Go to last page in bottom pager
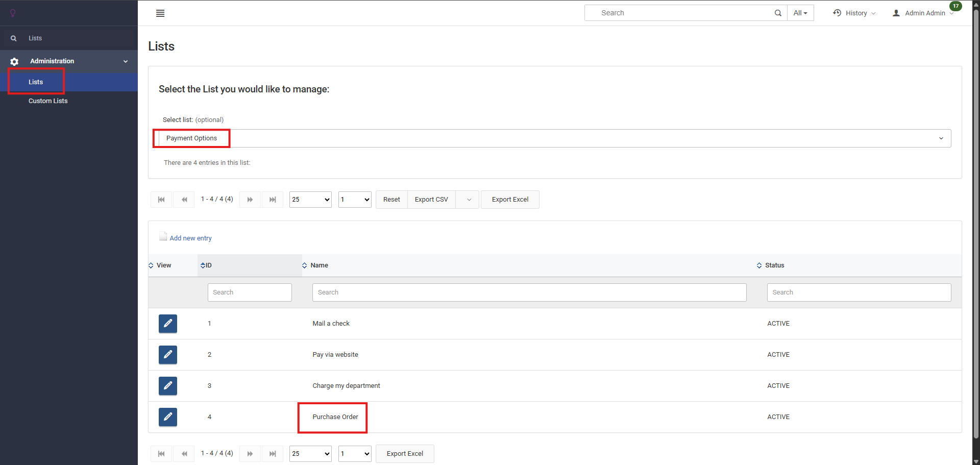 click(273, 454)
